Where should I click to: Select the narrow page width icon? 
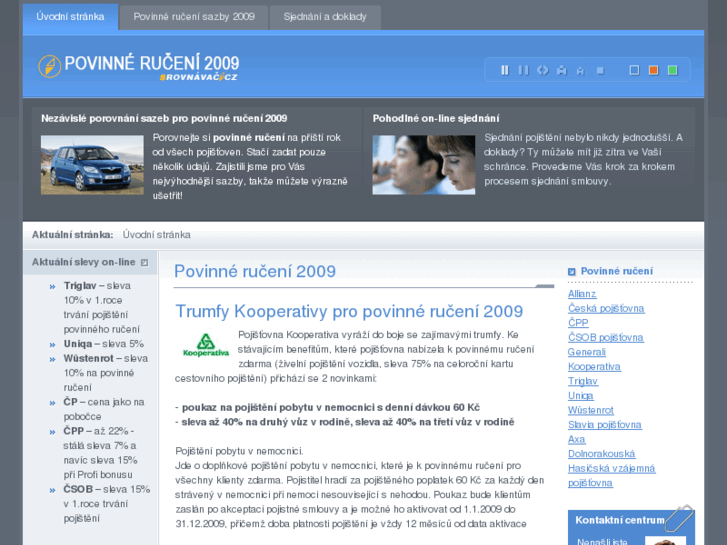click(x=504, y=70)
